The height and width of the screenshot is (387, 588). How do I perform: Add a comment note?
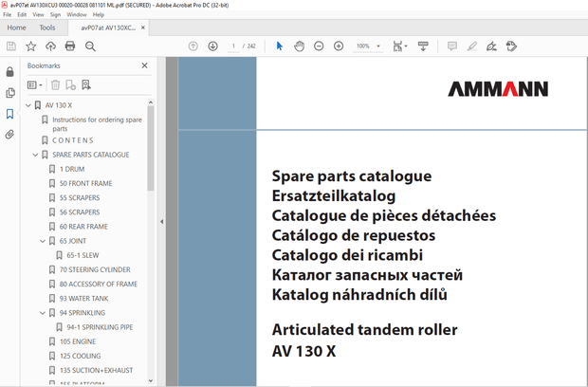pos(452,46)
